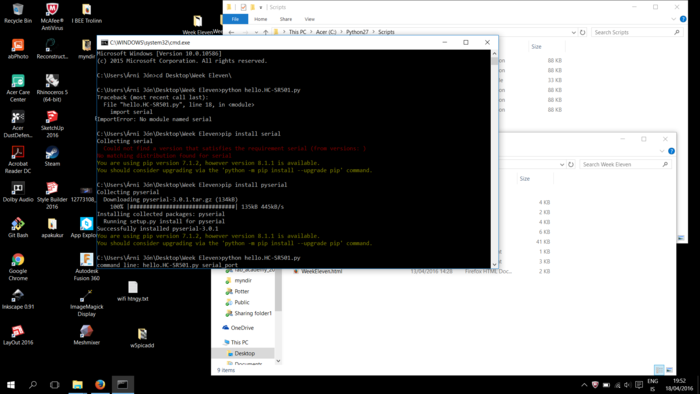Launch Dolby Audio shortcut
Image resolution: width=700 pixels, height=394 pixels.
click(18, 192)
